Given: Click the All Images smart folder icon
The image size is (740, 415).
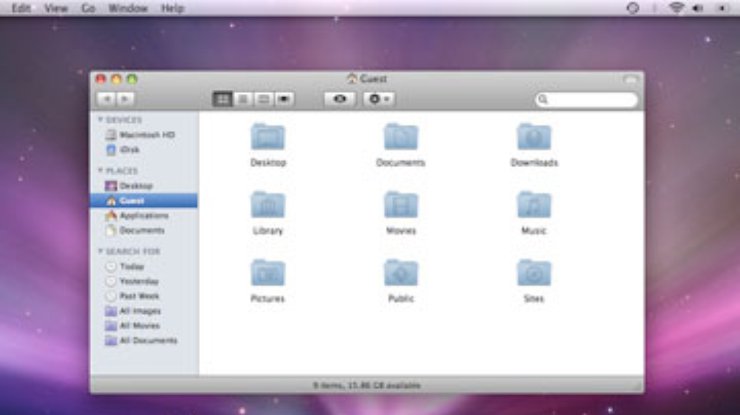Looking at the screenshot, I should coord(110,311).
